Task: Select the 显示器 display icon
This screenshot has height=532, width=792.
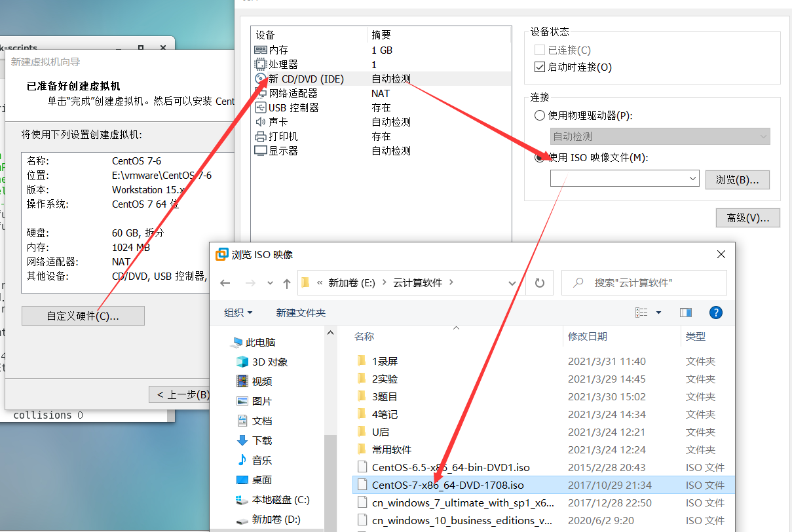Action: [x=260, y=151]
